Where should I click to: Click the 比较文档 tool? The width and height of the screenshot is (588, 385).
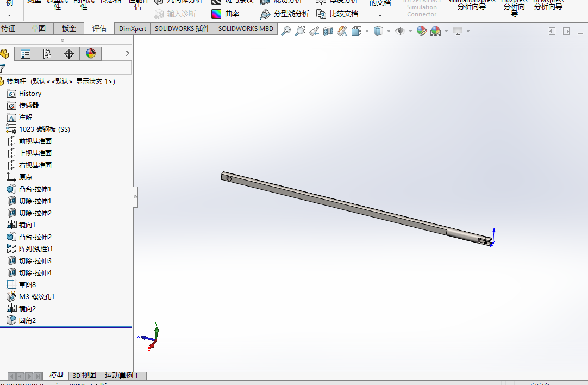[x=337, y=14]
